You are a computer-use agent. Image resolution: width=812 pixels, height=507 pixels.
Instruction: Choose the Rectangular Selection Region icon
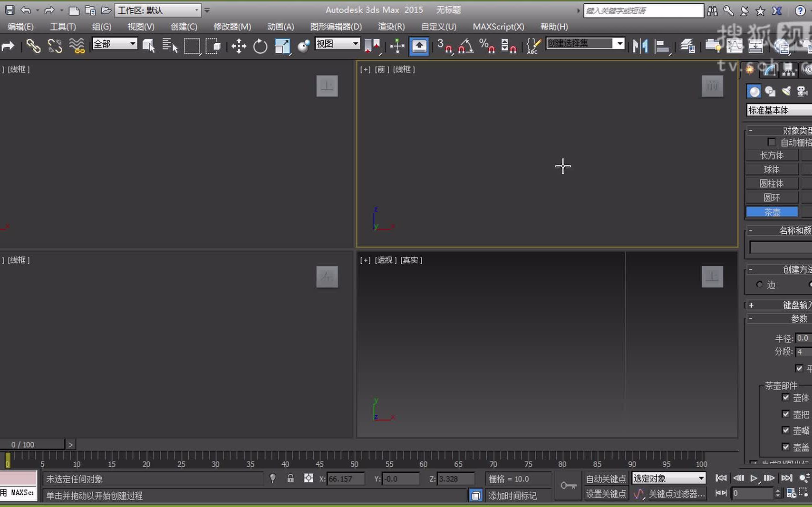click(x=192, y=46)
